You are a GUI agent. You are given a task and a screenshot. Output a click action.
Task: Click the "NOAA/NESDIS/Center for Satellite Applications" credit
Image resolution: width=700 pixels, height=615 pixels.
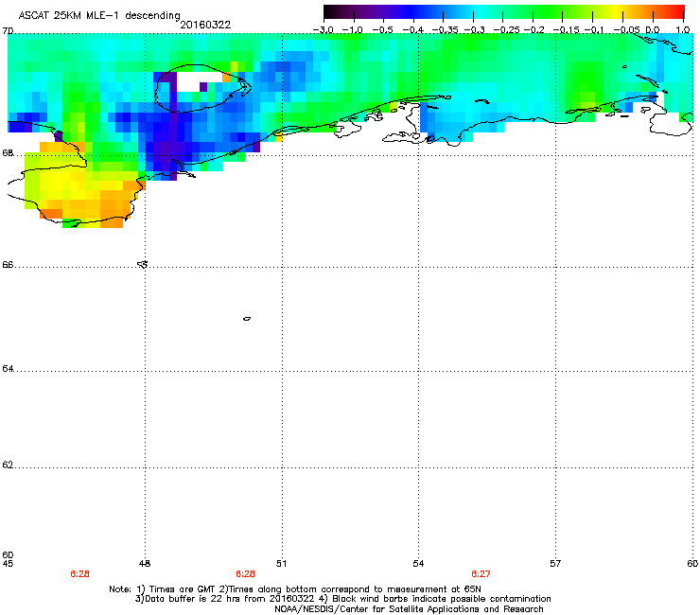409,609
